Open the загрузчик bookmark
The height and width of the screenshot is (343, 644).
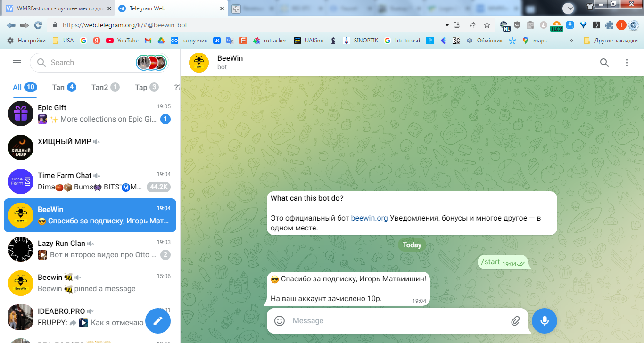point(189,41)
